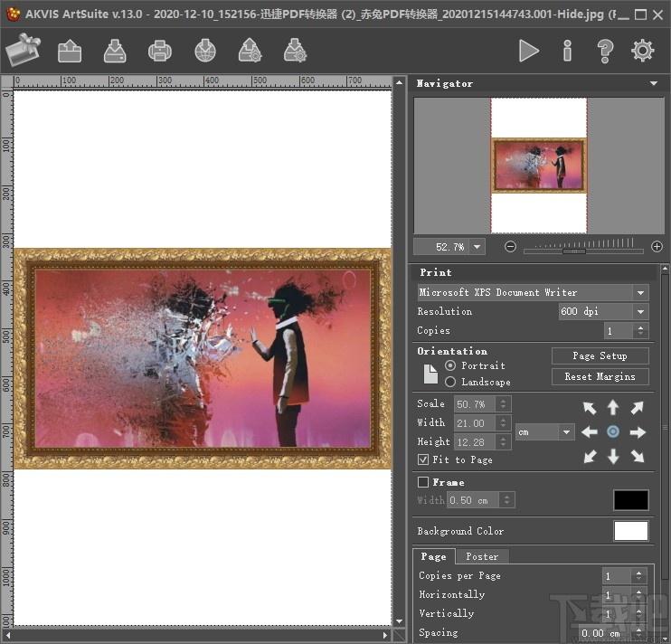Align image to the top arrow
Viewport: 671px width, 644px height.
[613, 407]
